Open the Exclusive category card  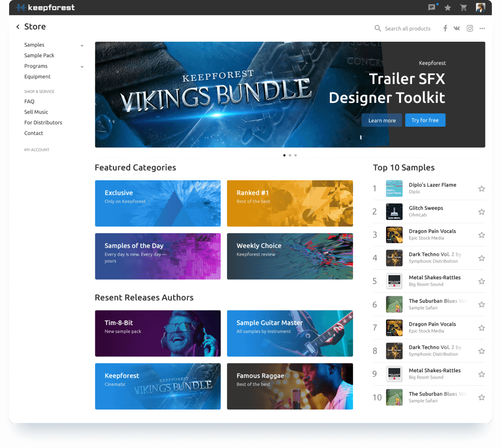(158, 203)
